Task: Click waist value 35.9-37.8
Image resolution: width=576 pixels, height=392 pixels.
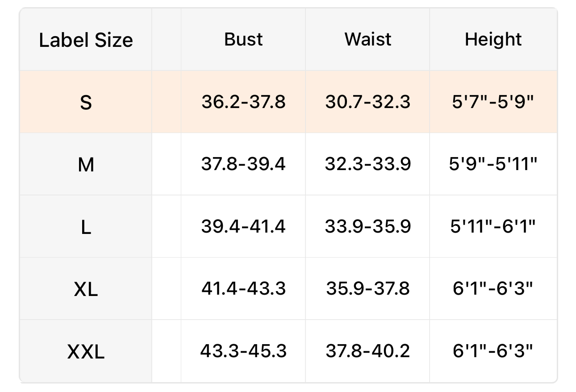Action: click(x=367, y=288)
